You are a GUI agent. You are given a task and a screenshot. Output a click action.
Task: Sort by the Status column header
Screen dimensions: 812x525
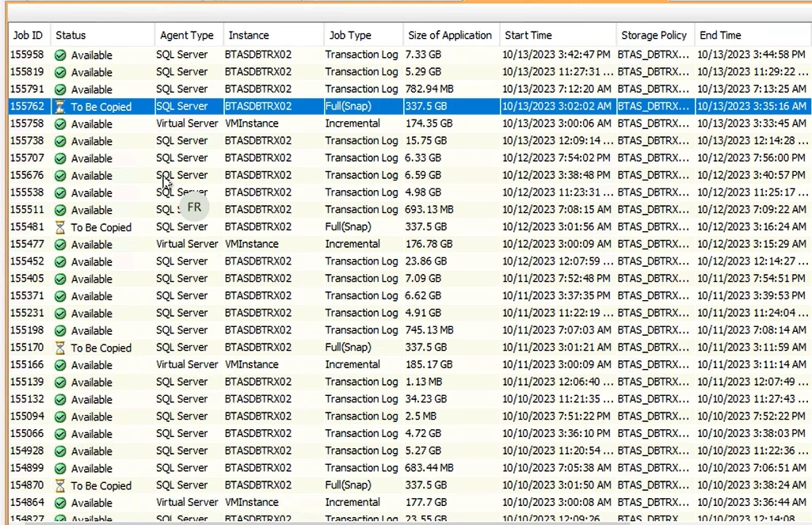coord(71,35)
